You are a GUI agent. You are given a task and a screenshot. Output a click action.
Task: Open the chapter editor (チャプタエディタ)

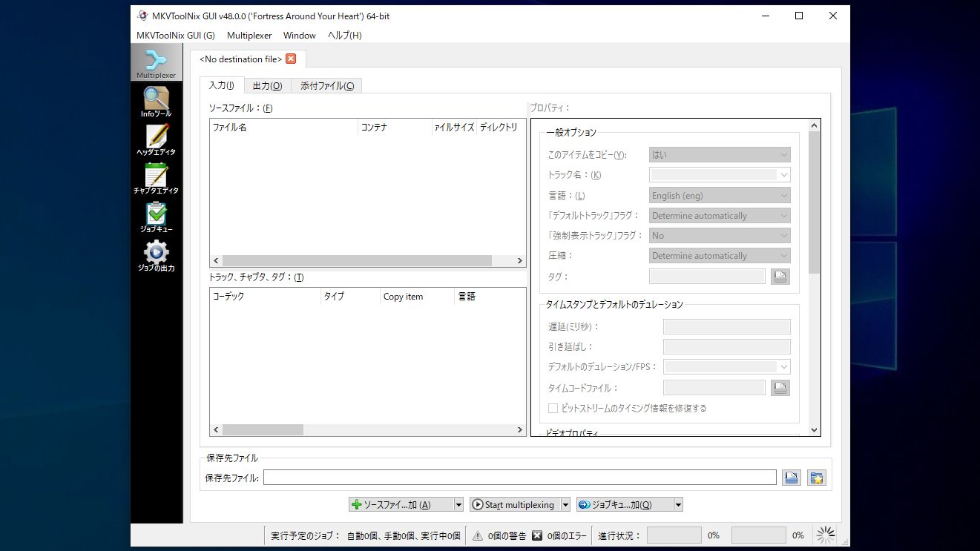[x=156, y=179]
